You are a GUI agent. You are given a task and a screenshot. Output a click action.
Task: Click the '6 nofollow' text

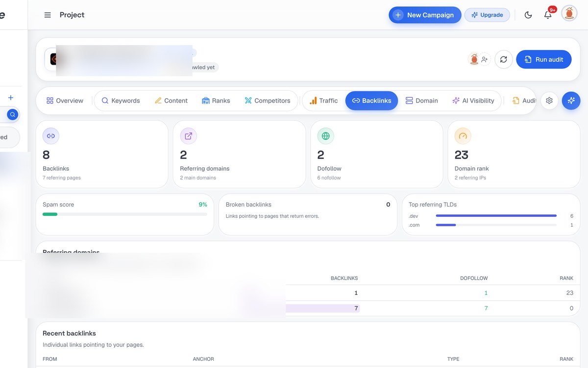329,178
